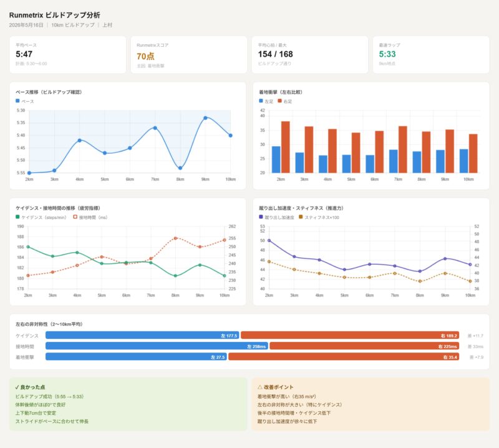Click the gold スティフネス×100 legend square

[301, 217]
